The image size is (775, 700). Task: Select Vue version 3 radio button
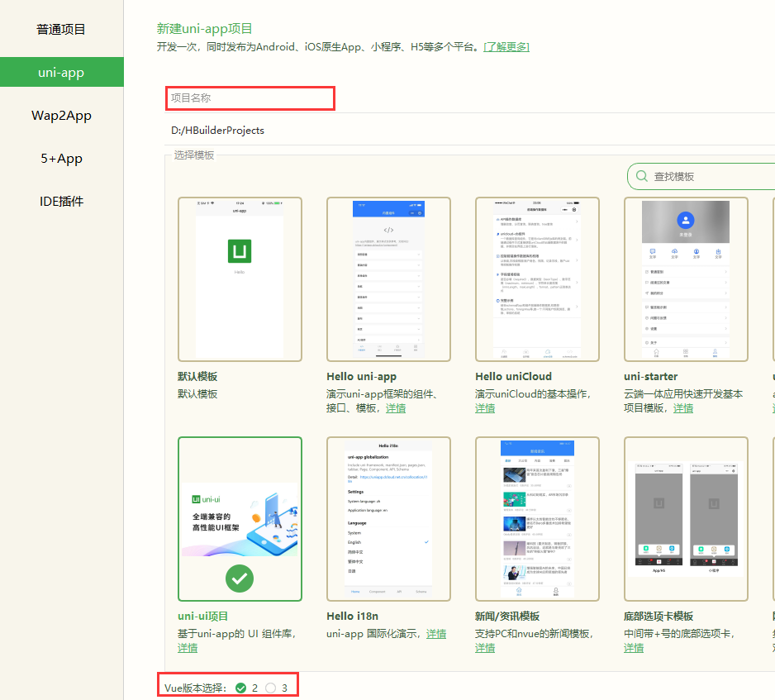[271, 688]
